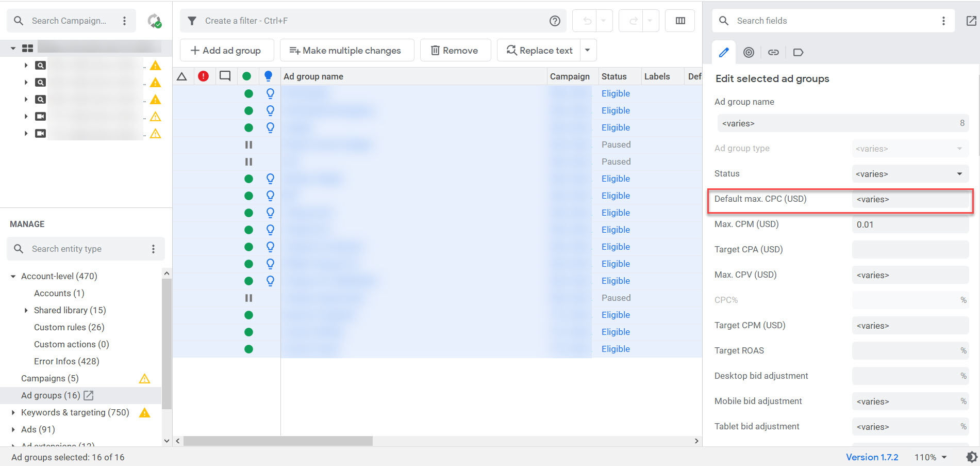This screenshot has height=466, width=980.
Task: Click the Undo icon
Action: tap(587, 21)
